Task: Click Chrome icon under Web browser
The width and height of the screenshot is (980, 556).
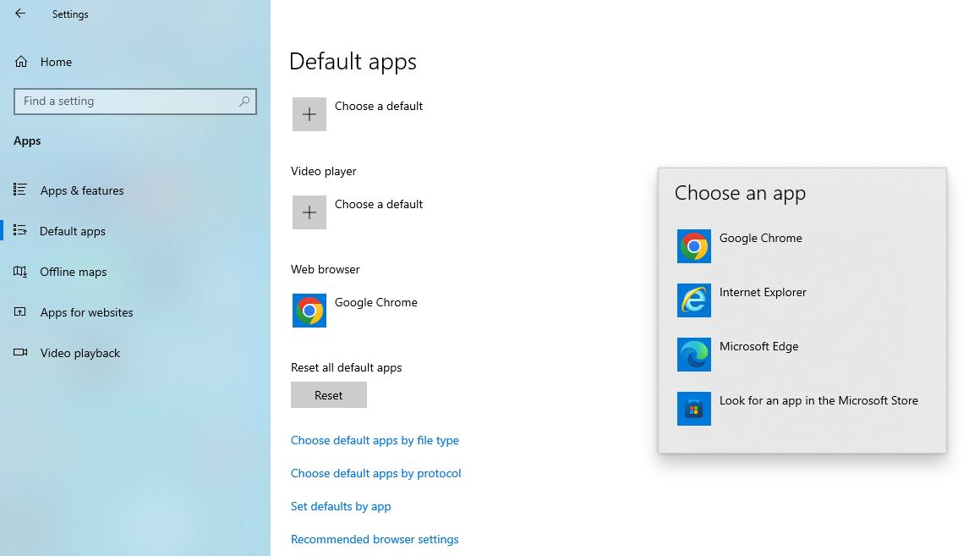Action: tap(309, 311)
